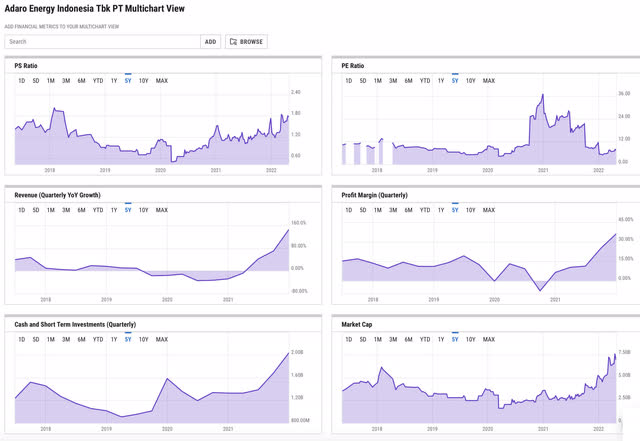Image resolution: width=640 pixels, height=441 pixels.
Task: Click the PS Ratio chart title
Action: pyautogui.click(x=26, y=66)
